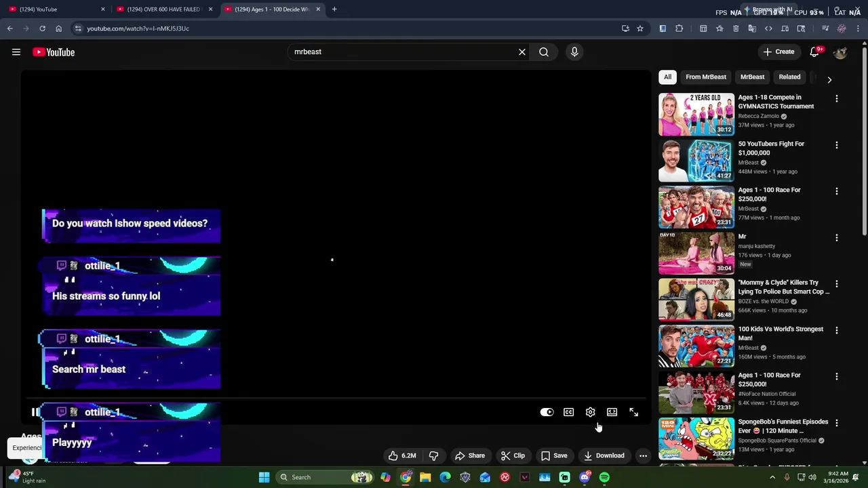
Task: Open the YouTube notifications bell
Action: point(815,52)
